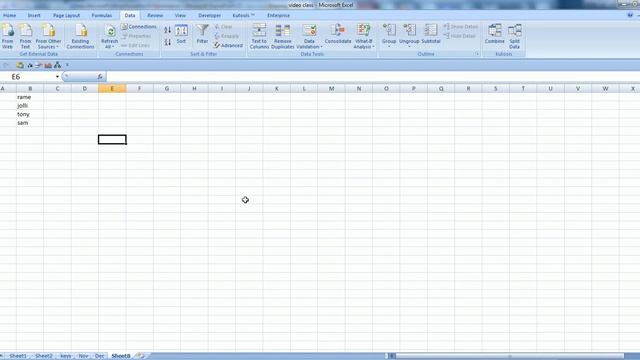This screenshot has width=640, height=360.
Task: Open Advanced filter options
Action: pos(228,45)
